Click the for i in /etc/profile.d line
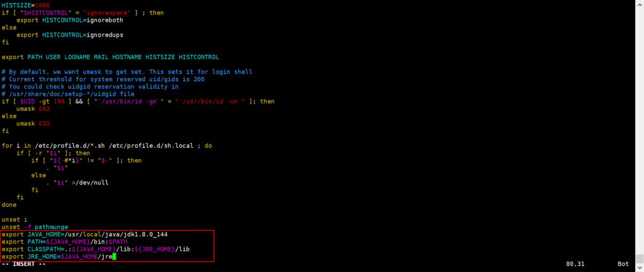 tap(107, 146)
